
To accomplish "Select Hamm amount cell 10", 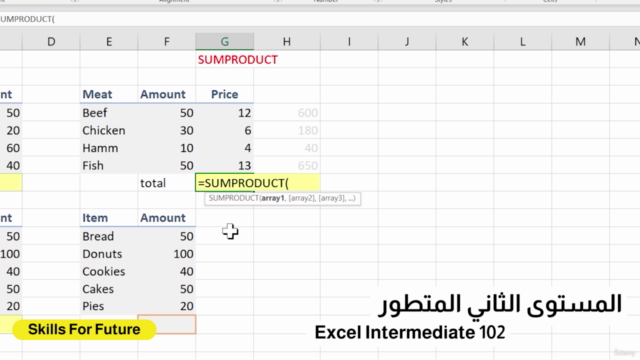I will point(167,148).
